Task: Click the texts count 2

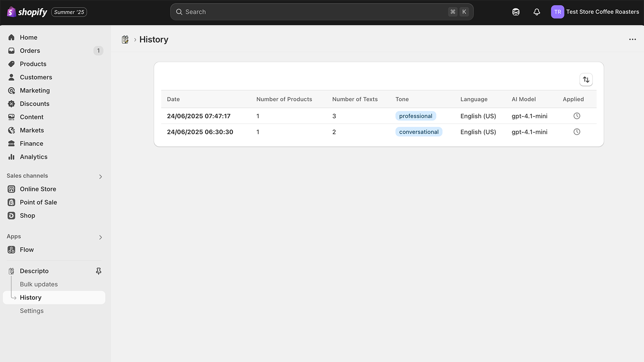Action: tap(334, 132)
